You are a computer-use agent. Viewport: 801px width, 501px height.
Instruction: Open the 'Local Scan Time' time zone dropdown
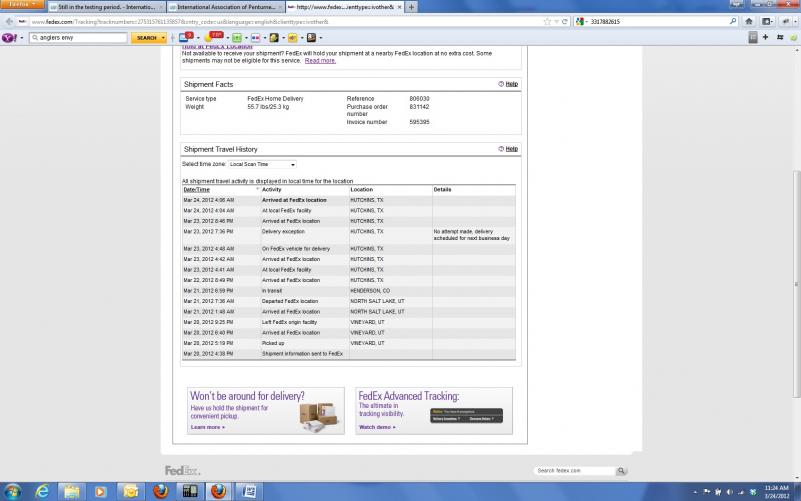click(262, 164)
